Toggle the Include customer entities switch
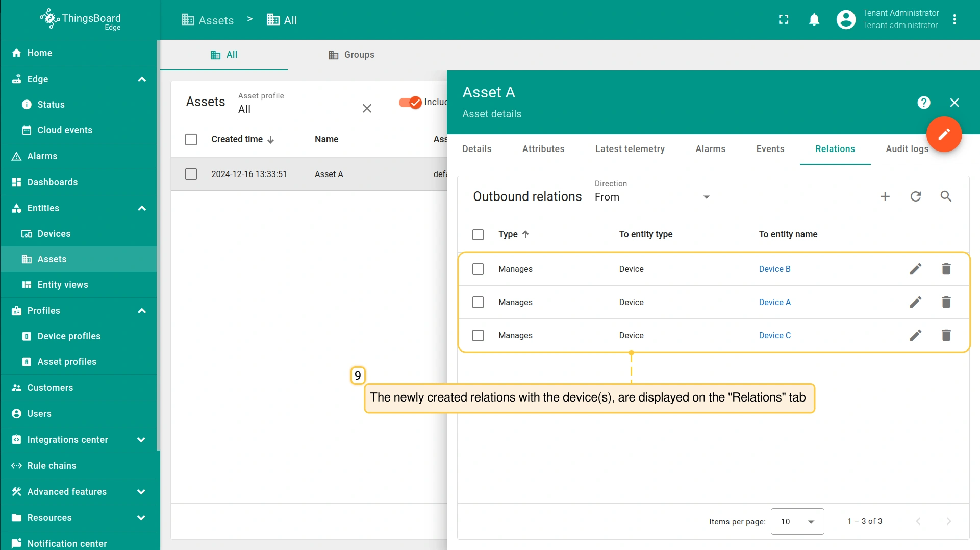Image resolution: width=980 pixels, height=550 pixels. 410,102
